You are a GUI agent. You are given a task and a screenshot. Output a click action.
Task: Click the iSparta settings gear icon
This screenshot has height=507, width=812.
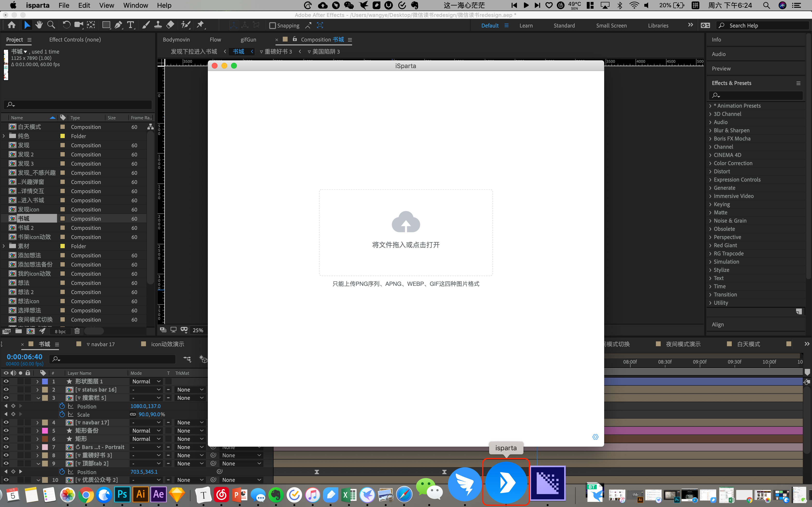pos(595,437)
